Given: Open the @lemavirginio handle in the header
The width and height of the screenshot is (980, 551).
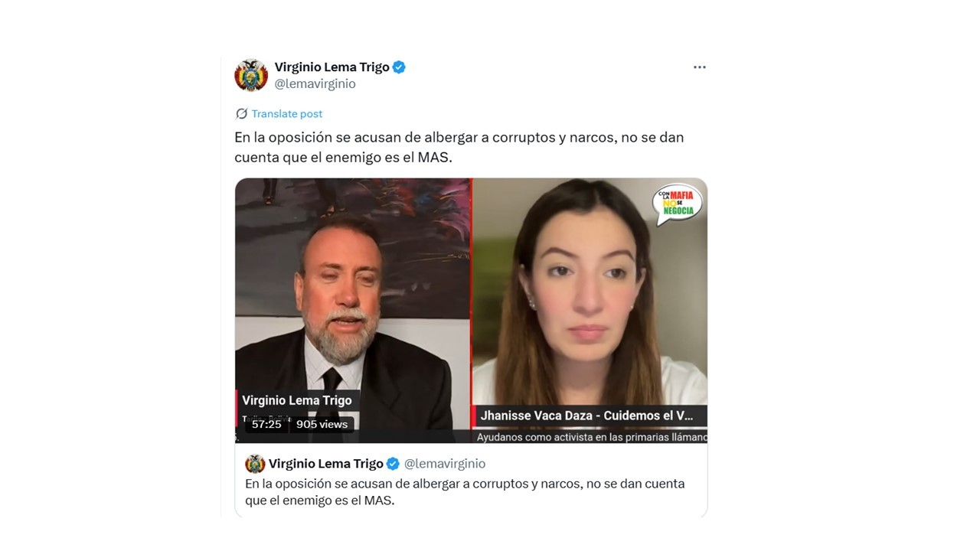Looking at the screenshot, I should click(315, 84).
